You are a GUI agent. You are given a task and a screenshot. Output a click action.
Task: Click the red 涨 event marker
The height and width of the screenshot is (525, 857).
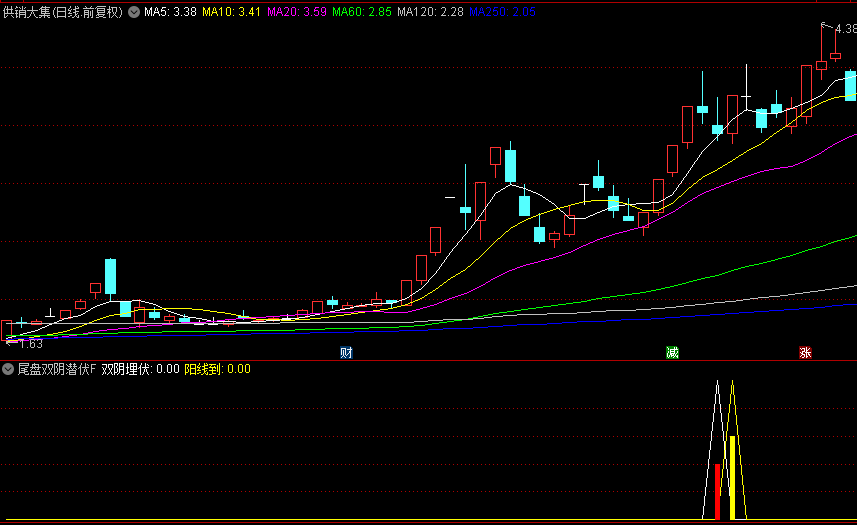tap(805, 352)
